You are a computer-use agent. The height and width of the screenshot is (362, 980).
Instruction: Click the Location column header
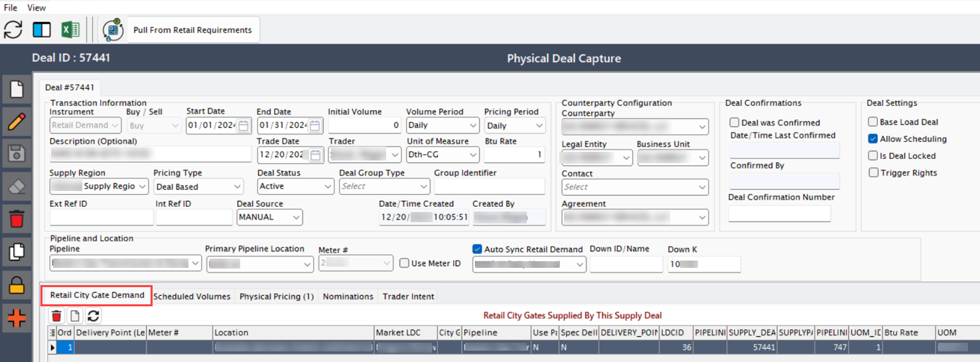coord(293,333)
